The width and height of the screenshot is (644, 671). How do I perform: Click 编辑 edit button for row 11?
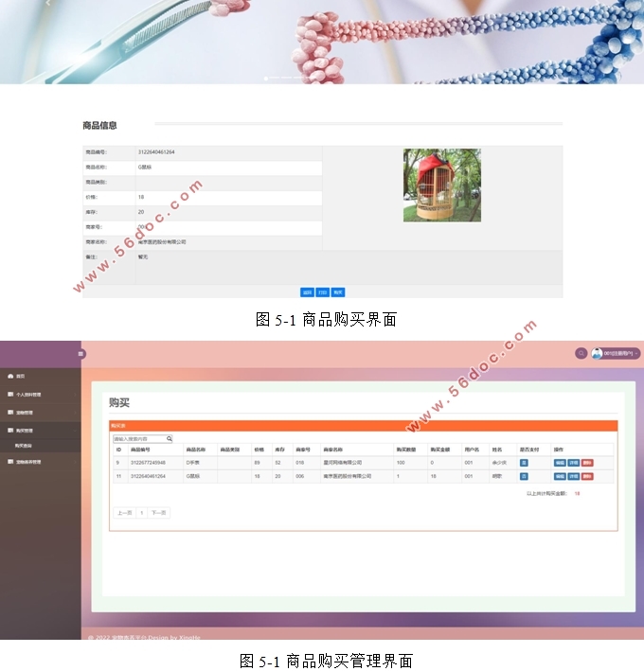point(560,476)
